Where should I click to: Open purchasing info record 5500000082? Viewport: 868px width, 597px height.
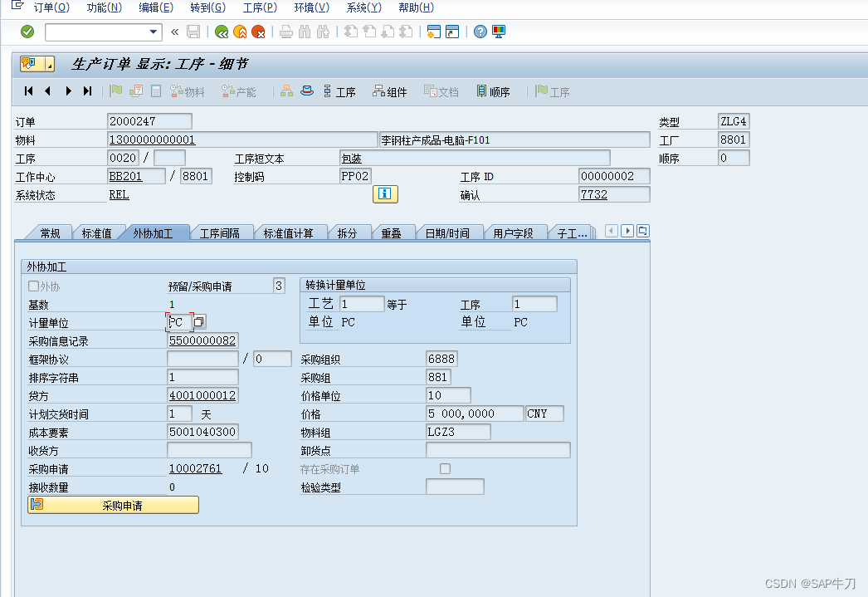pyautogui.click(x=202, y=340)
